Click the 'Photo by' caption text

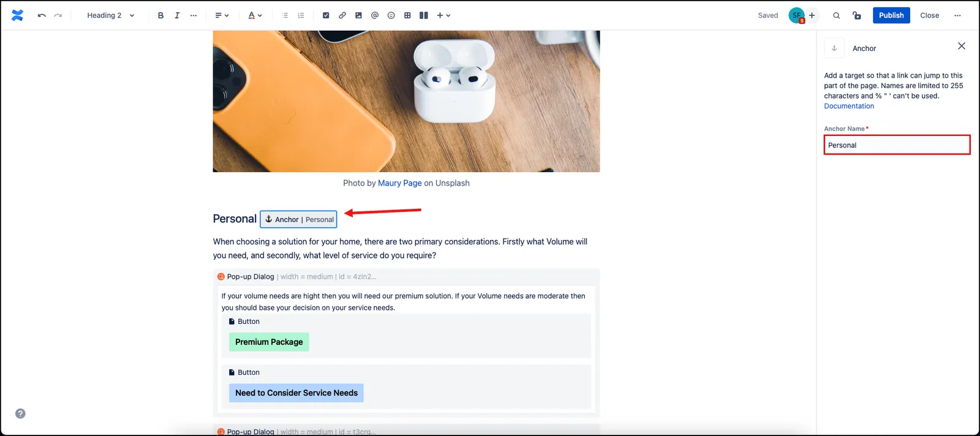pos(360,183)
